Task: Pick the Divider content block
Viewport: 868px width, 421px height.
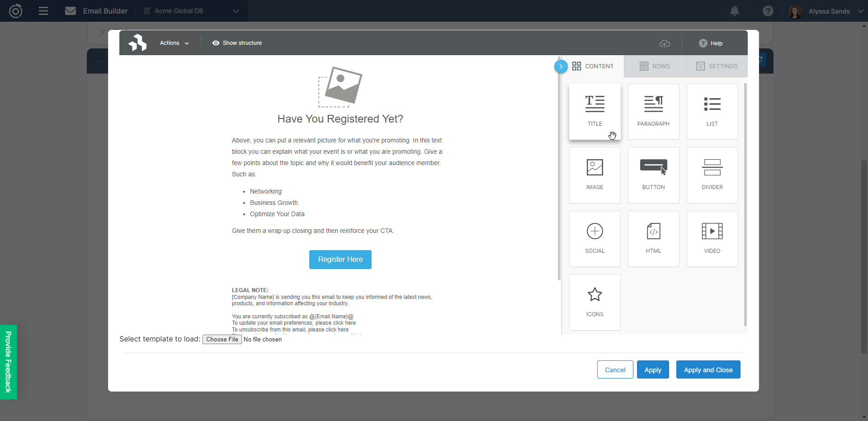Action: coord(712,175)
